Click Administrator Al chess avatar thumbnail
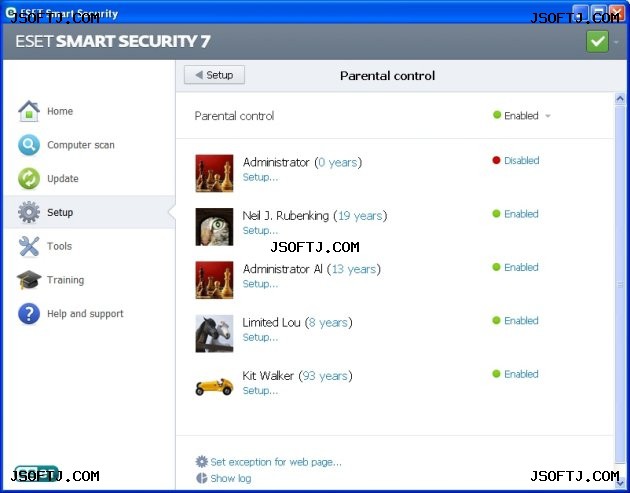This screenshot has height=493, width=630. (x=214, y=280)
